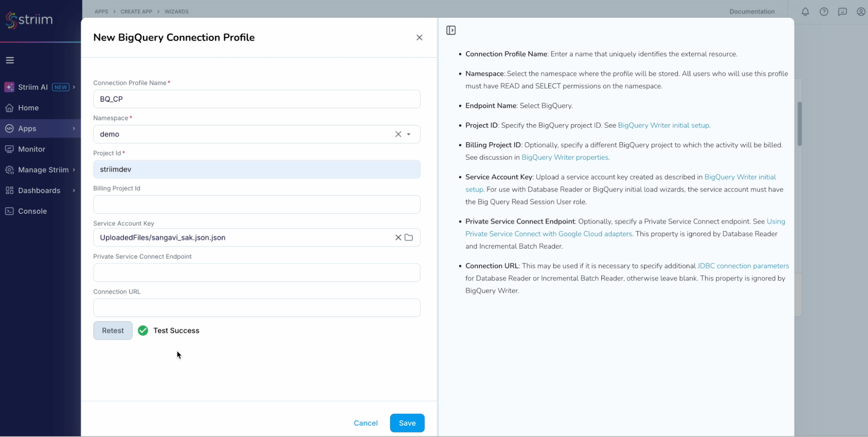Viewport: 868px width, 437px height.
Task: Expand the Manage Striim chevron
Action: coord(74,170)
